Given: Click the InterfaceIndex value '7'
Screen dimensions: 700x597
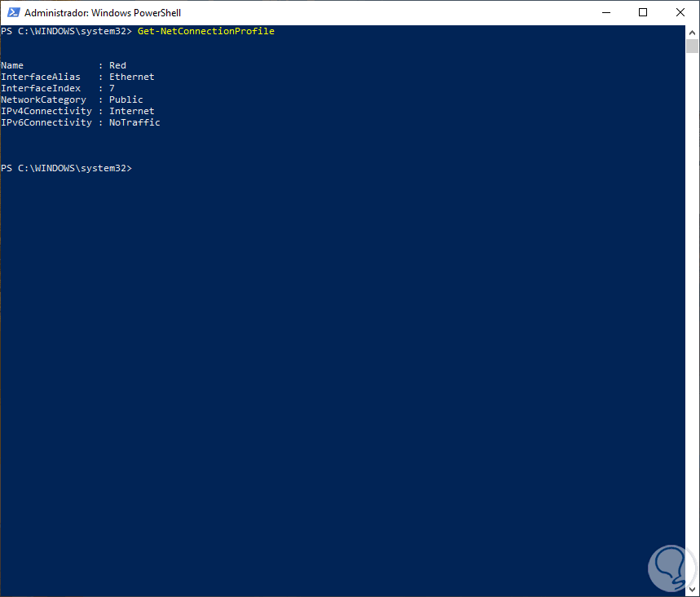Looking at the screenshot, I should (x=112, y=88).
